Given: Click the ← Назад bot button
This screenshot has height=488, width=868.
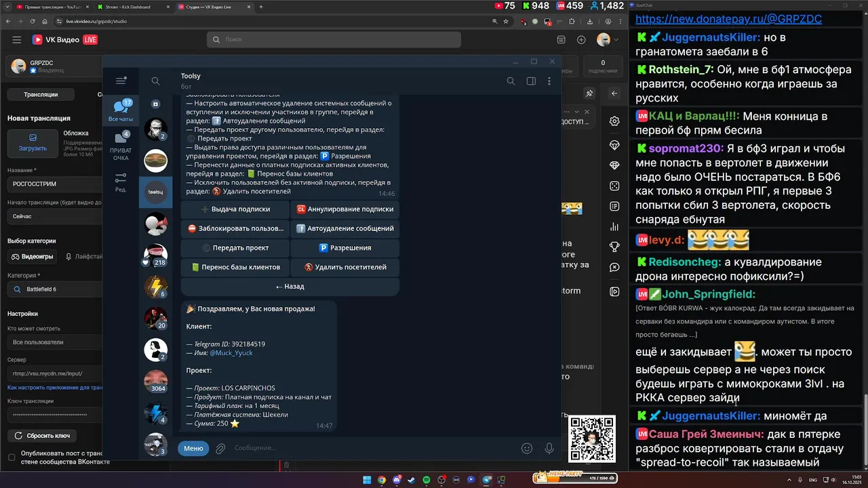Looking at the screenshot, I should click(x=290, y=286).
